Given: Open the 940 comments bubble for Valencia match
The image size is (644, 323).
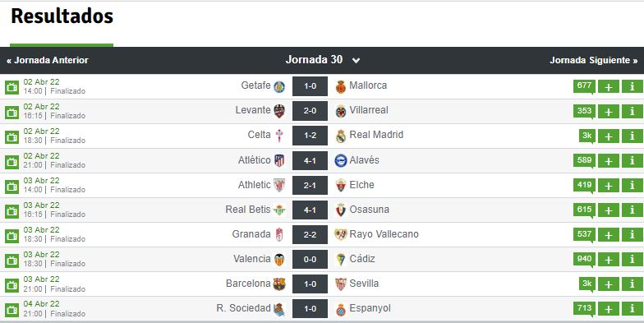Looking at the screenshot, I should pyautogui.click(x=584, y=259).
